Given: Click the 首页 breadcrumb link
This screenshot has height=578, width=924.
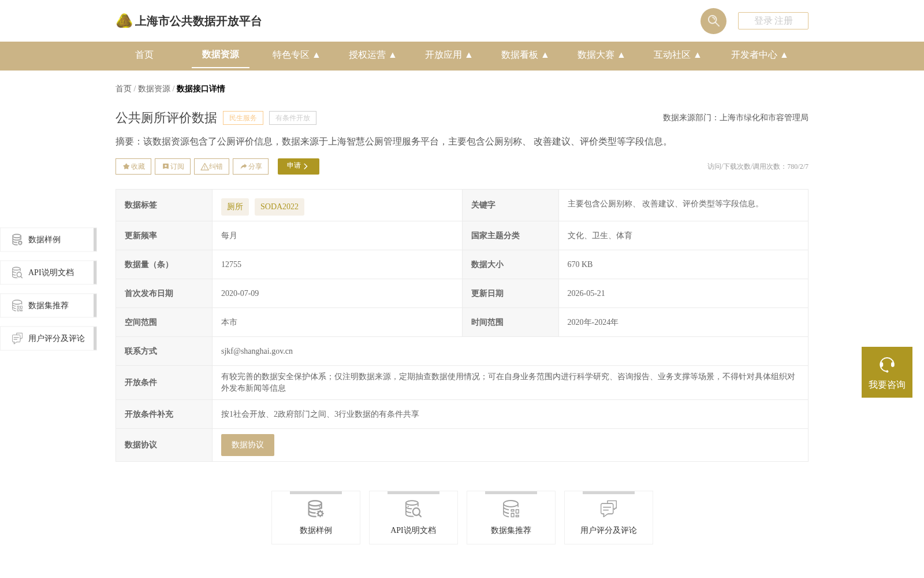Looking at the screenshot, I should [x=124, y=89].
